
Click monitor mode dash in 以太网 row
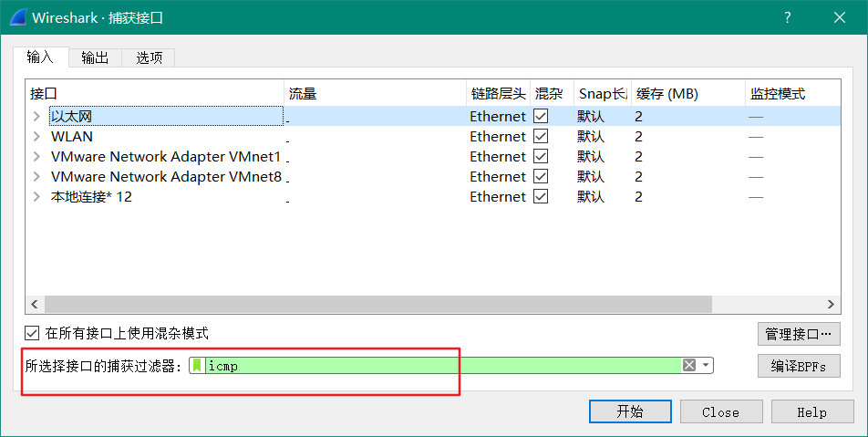pos(756,117)
